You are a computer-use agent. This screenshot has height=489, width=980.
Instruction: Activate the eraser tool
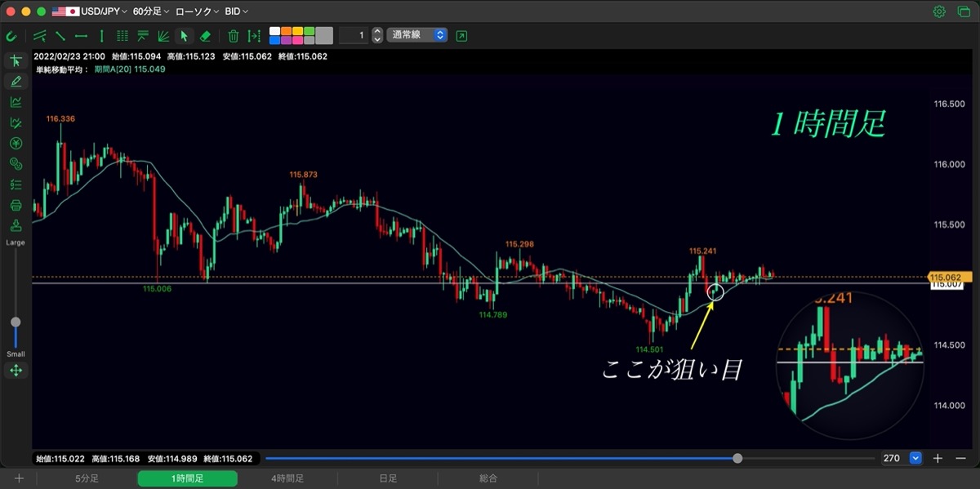click(x=205, y=36)
